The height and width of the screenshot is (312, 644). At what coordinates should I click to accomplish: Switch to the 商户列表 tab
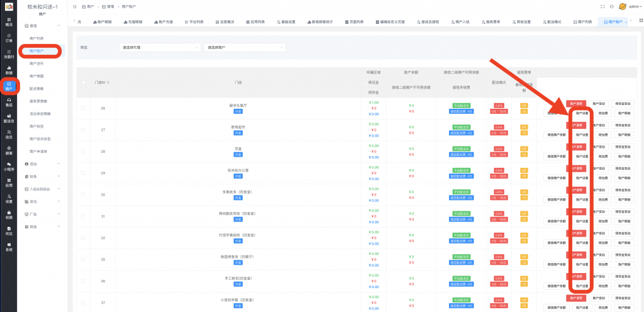click(581, 21)
